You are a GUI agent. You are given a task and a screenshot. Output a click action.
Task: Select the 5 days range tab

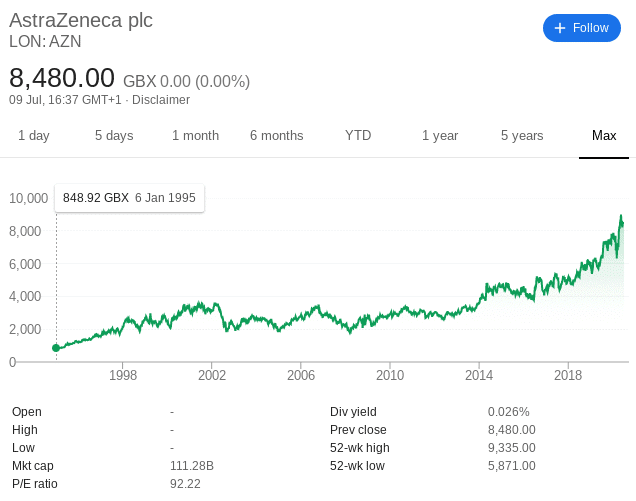coord(114,135)
